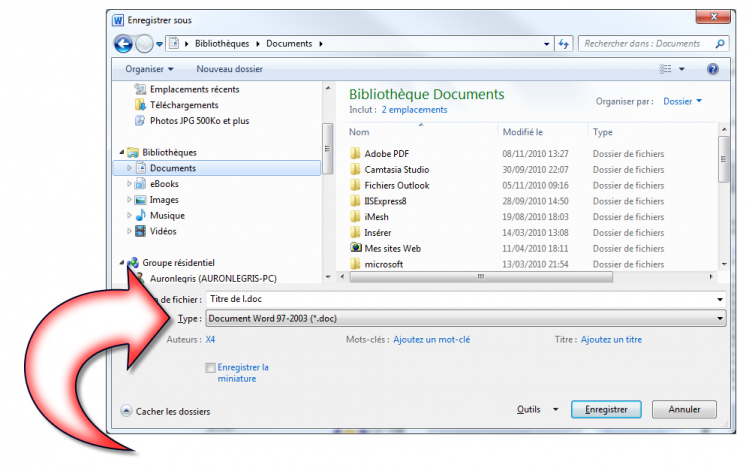The width and height of the screenshot is (749, 474).
Task: Open Photos JPG 500Ko et plus search icon
Action: 140,120
